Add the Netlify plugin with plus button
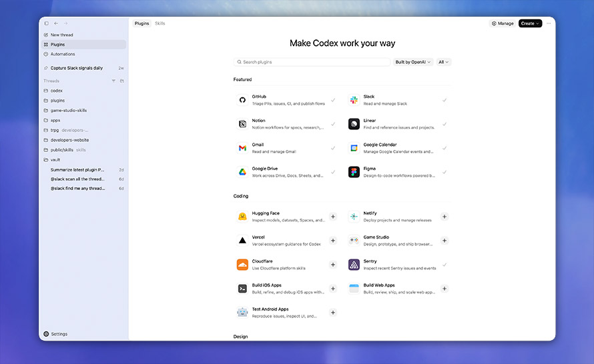Image resolution: width=594 pixels, height=364 pixels. [x=444, y=217]
